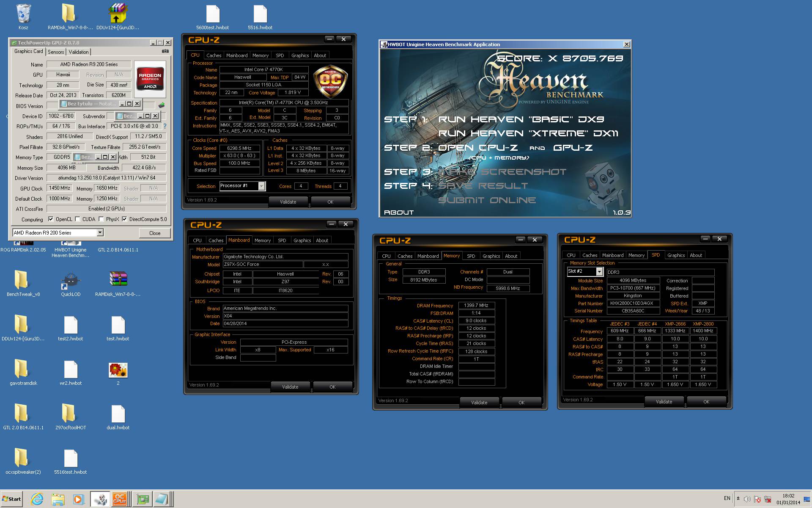Select the test2.hwbot file
The height and width of the screenshot is (508, 812).
(x=71, y=325)
